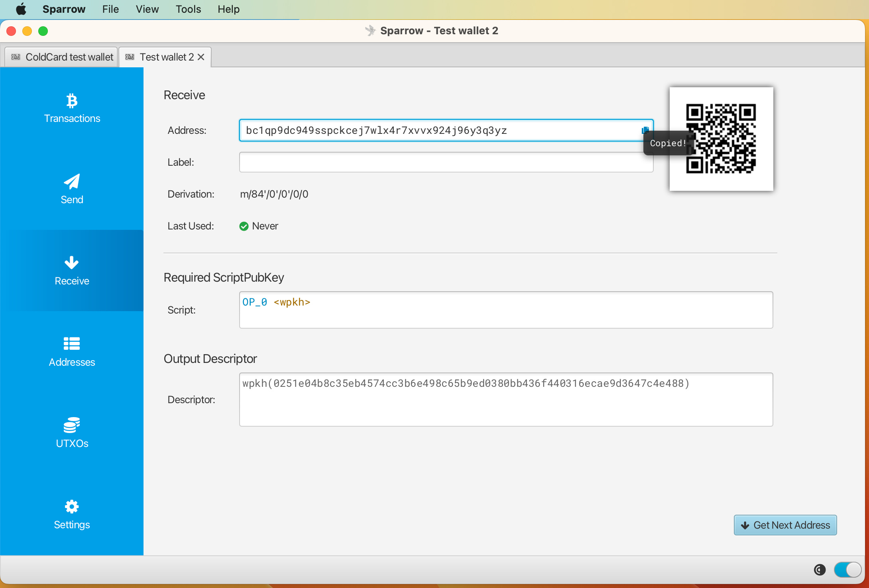This screenshot has width=869, height=588.
Task: Click the Last Used value 'Never'
Action: coord(265,226)
